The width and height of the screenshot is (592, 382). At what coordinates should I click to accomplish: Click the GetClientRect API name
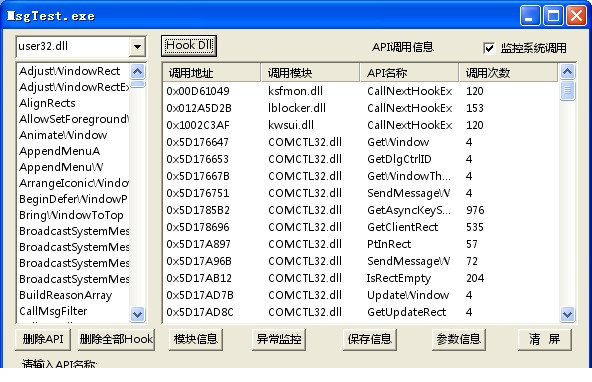402,227
